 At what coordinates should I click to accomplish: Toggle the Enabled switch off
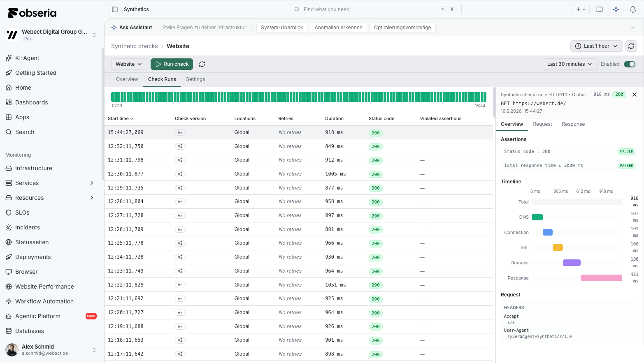(x=630, y=64)
